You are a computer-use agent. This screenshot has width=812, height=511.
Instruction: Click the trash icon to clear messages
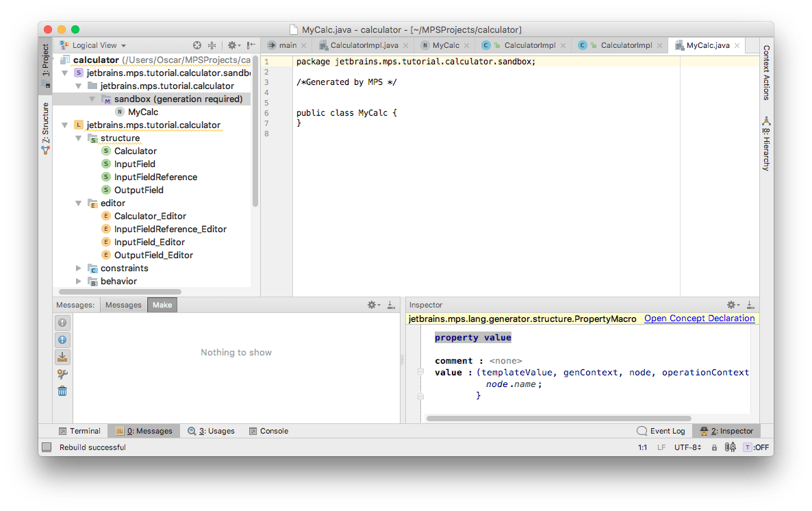pyautogui.click(x=62, y=391)
